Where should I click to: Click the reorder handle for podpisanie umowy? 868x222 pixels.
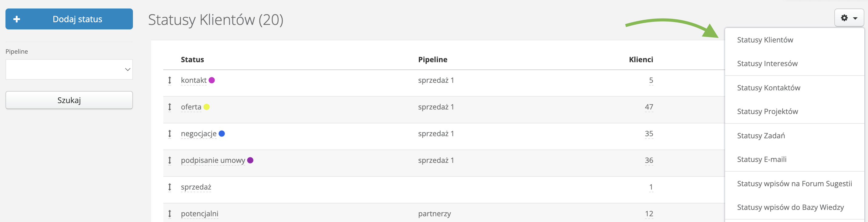pos(169,160)
